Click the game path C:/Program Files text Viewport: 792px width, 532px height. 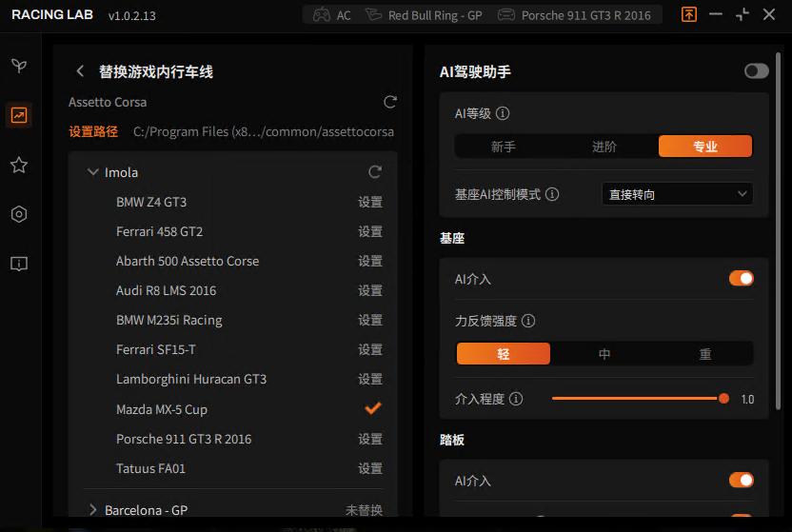(x=263, y=131)
